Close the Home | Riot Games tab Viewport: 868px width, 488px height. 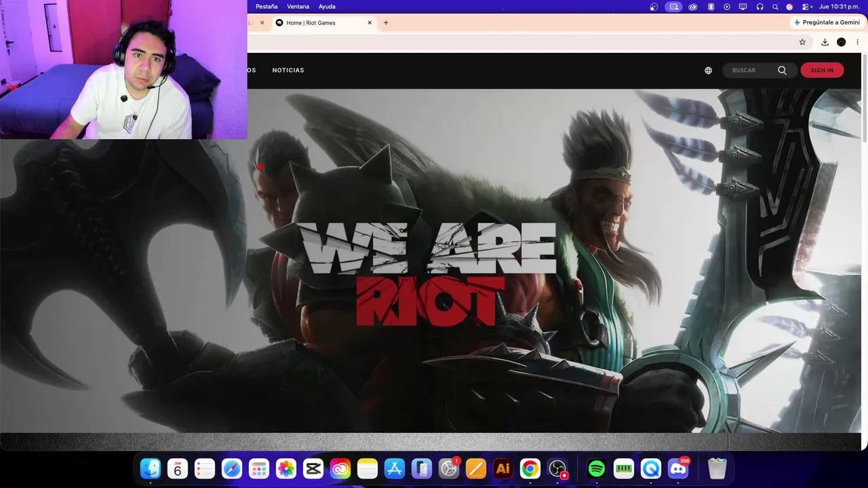pyautogui.click(x=370, y=23)
